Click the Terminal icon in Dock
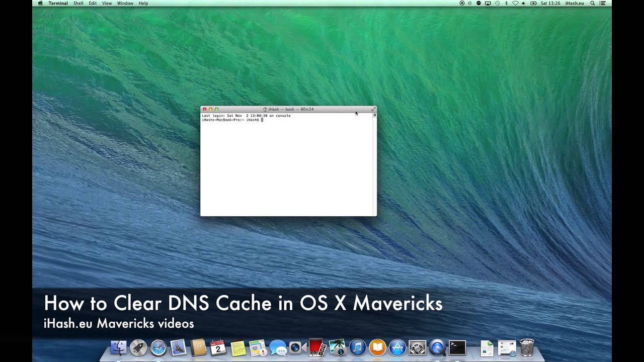 point(457,347)
